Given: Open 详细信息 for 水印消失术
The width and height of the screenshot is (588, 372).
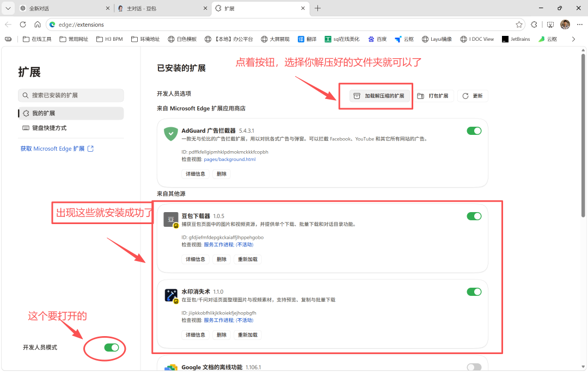Looking at the screenshot, I should (195, 335).
